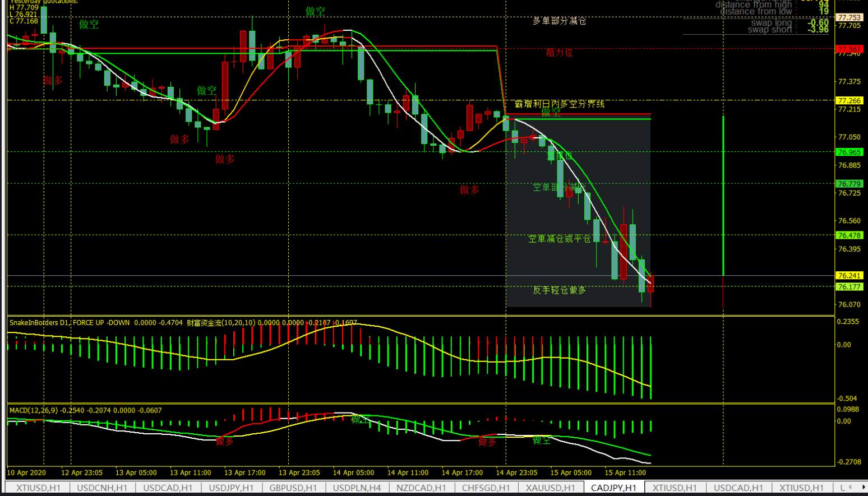The image size is (868, 496).
Task: Click the 'swap long' value -0.60
Action: point(818,23)
